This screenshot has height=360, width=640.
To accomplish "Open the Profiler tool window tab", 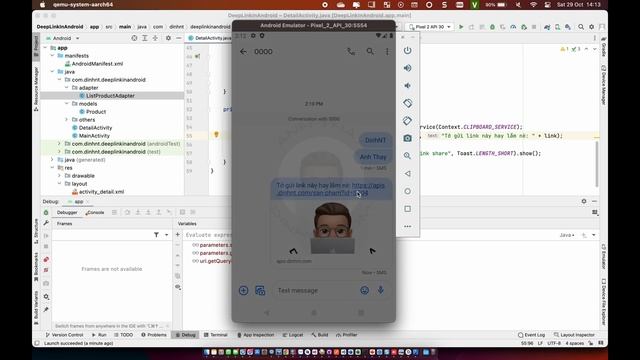I will coord(347,335).
